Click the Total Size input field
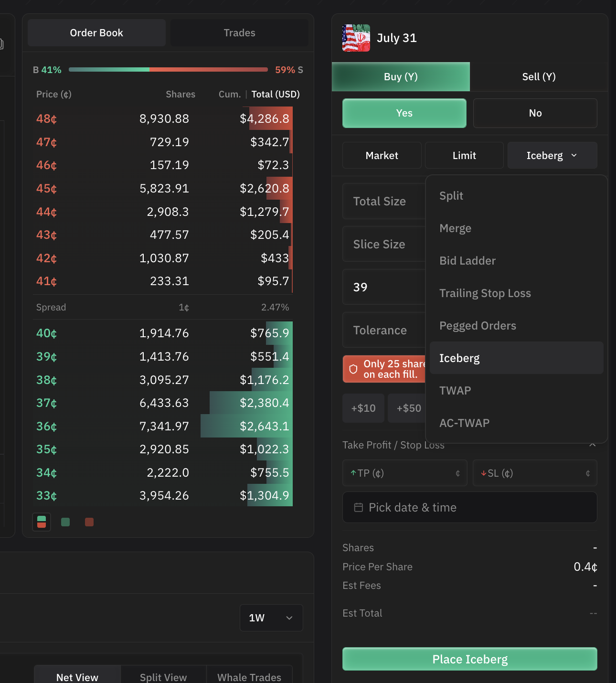The image size is (616, 683). (384, 201)
